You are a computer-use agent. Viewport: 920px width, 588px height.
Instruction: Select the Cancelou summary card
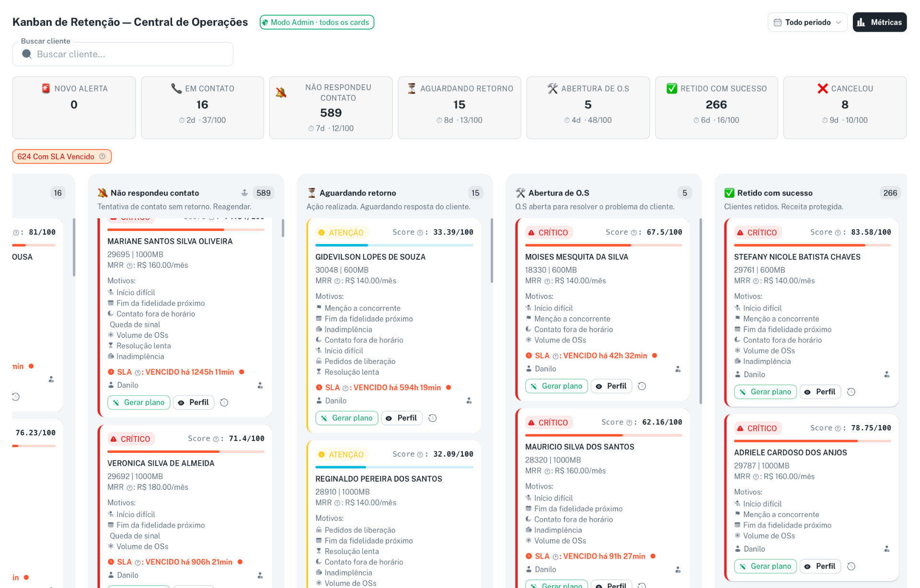pyautogui.click(x=845, y=107)
